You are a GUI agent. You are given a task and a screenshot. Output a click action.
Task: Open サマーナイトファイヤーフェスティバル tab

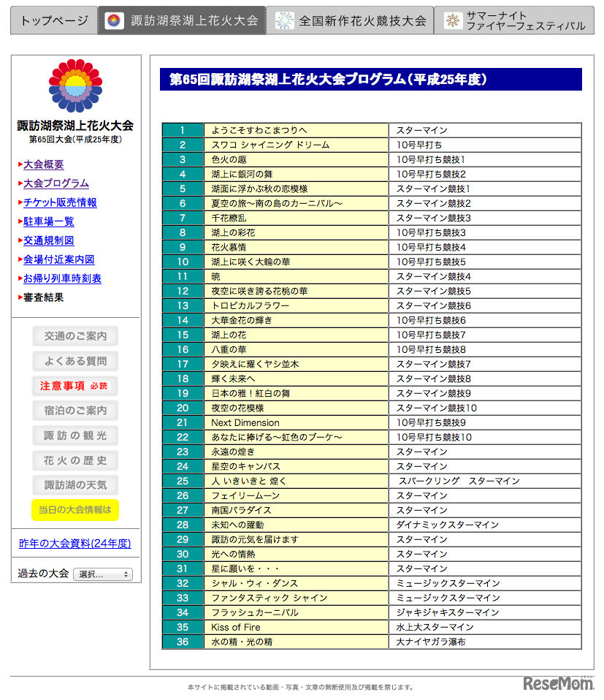click(514, 20)
